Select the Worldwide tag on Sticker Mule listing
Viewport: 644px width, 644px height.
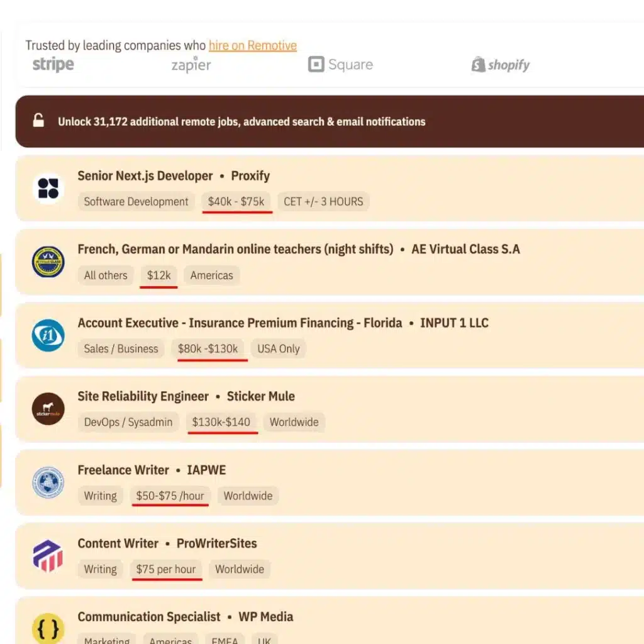294,422
